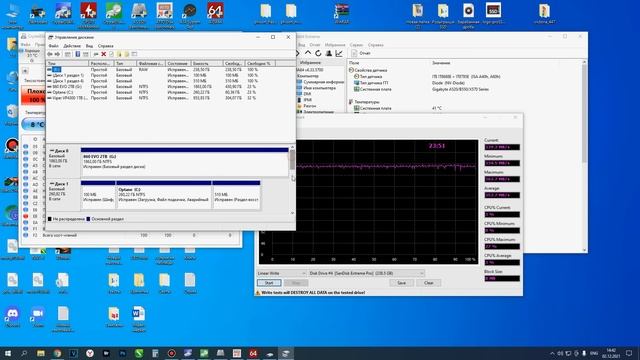This screenshot has width=640, height=360.
Task: Click the Block Size value field
Action: click(x=502, y=278)
